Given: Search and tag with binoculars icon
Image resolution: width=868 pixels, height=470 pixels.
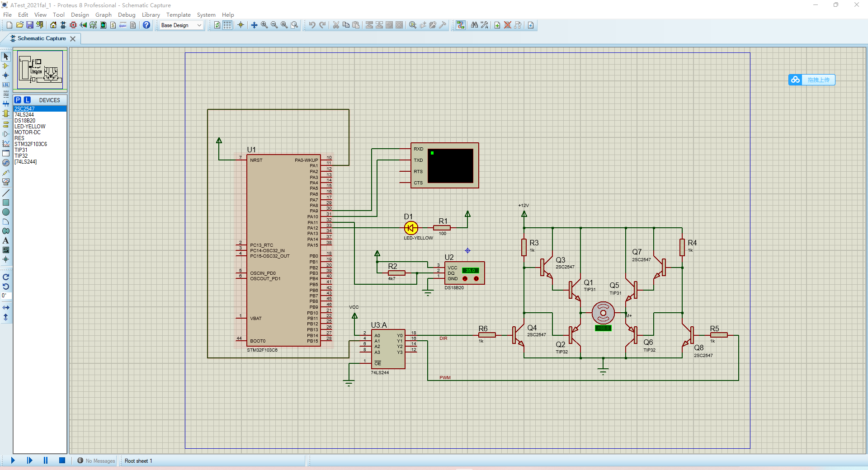Looking at the screenshot, I should (x=474, y=25).
